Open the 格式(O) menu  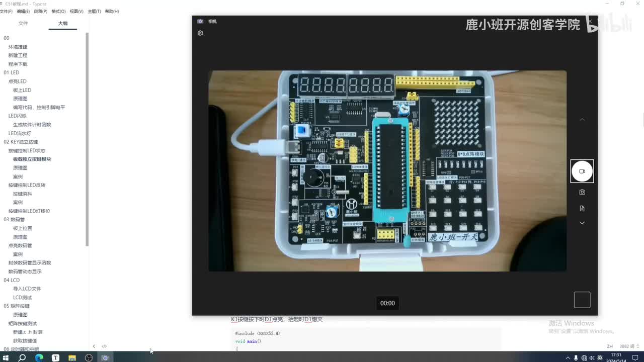coord(59,11)
